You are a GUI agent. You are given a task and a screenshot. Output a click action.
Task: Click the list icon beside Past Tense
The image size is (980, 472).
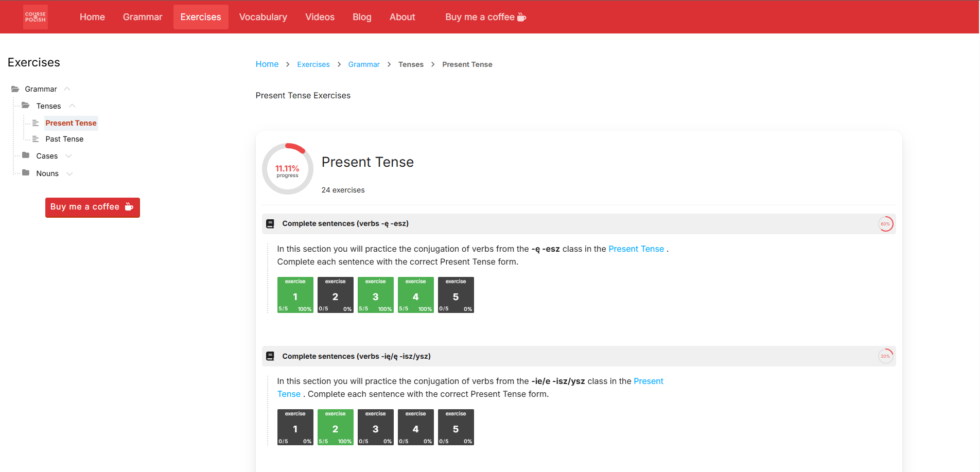[36, 138]
